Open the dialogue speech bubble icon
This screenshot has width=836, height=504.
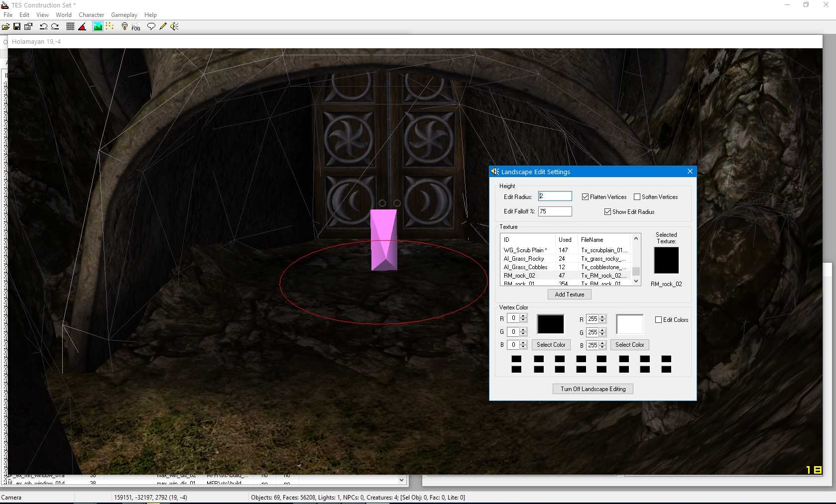point(151,27)
